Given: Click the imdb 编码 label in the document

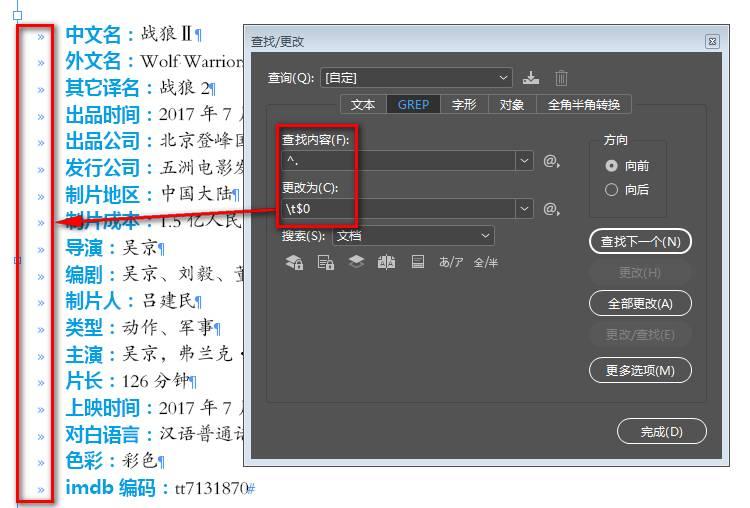Looking at the screenshot, I should click(110, 488).
